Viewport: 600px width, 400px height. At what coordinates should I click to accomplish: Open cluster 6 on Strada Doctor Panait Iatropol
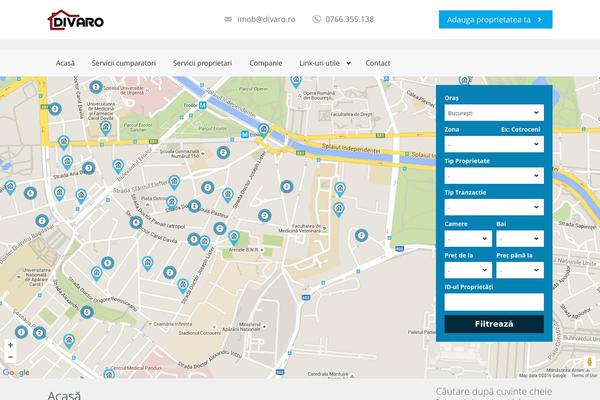[x=136, y=222]
